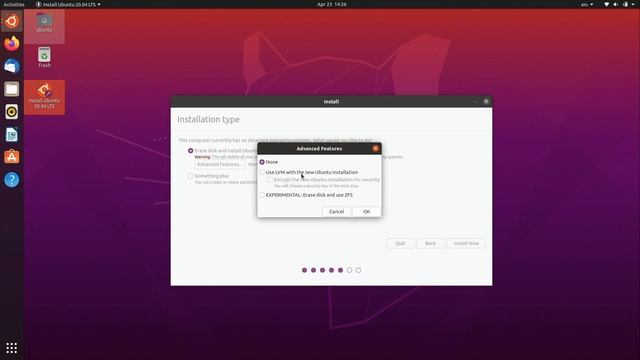640x360 pixels.
Task: Open the keyboard language indicator dropdown
Action: (587, 4)
